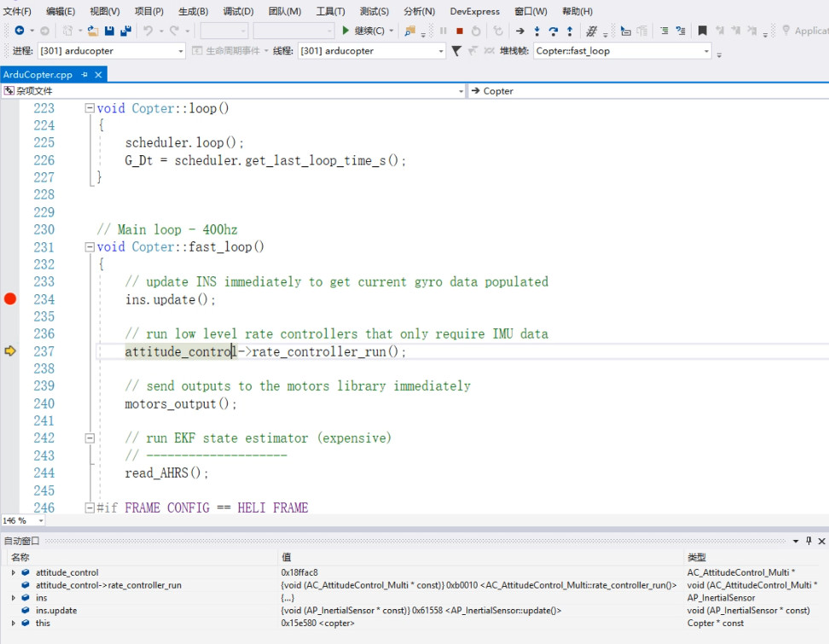Click the yellow current-statement arrow at line 237
Viewport: 829px width, 644px height.
[x=10, y=351]
